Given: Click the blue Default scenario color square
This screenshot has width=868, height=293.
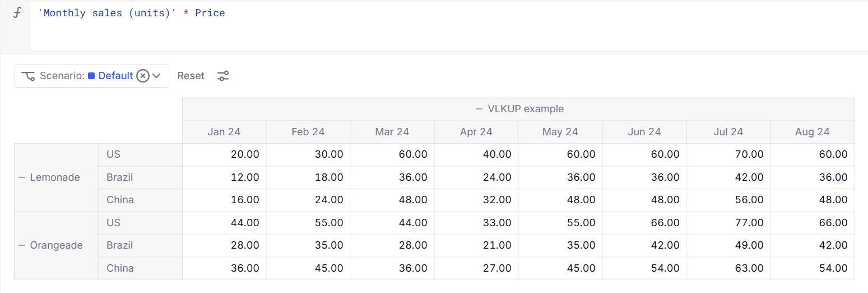Looking at the screenshot, I should 91,76.
